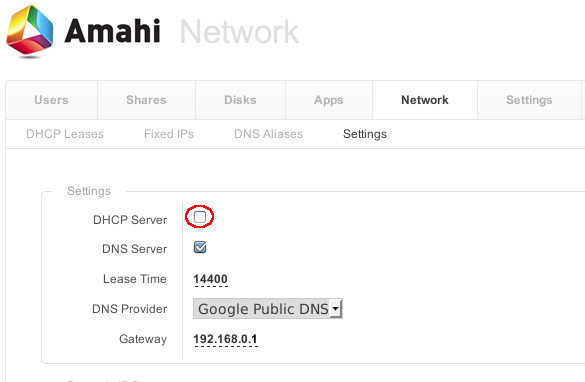Click the Amahi wordmark text
Viewport: 585px width, 382px height.
112,31
